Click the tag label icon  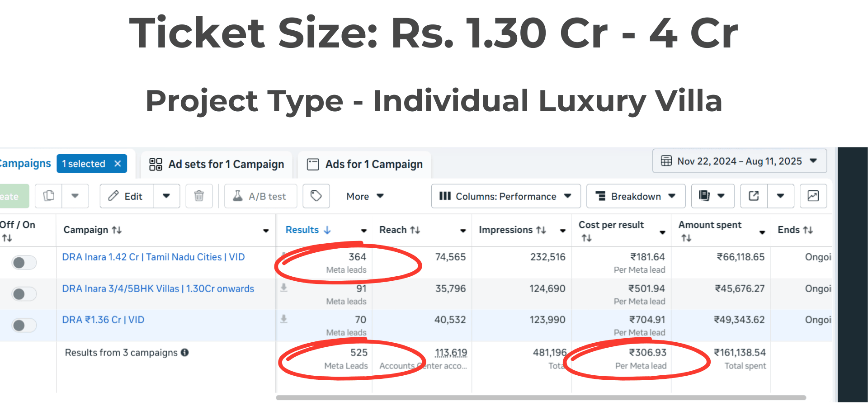(316, 196)
